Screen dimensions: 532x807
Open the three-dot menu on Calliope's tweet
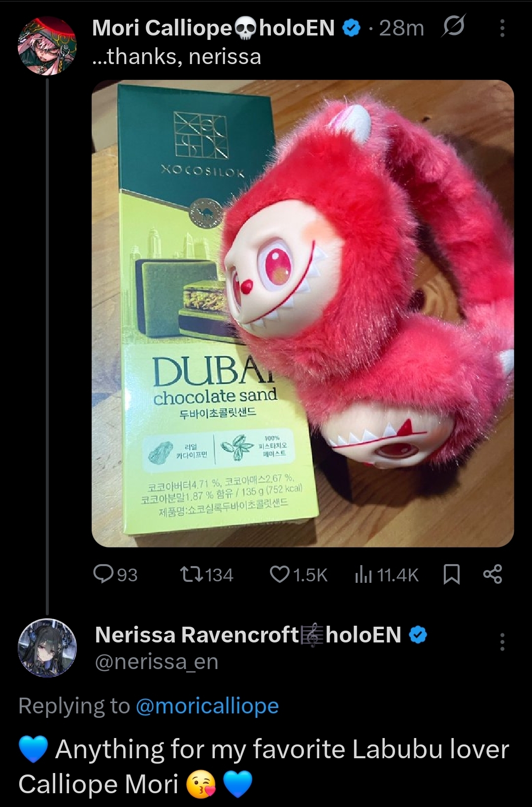(502, 28)
